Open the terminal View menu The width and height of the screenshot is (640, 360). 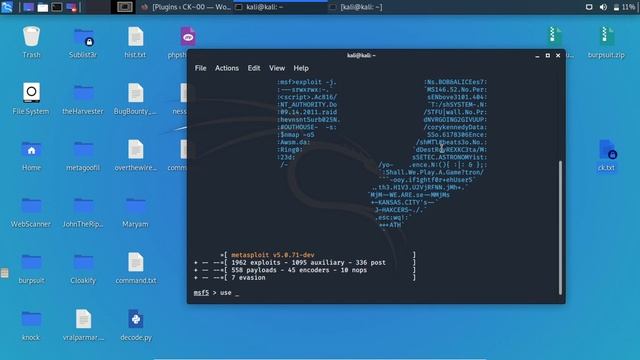277,68
